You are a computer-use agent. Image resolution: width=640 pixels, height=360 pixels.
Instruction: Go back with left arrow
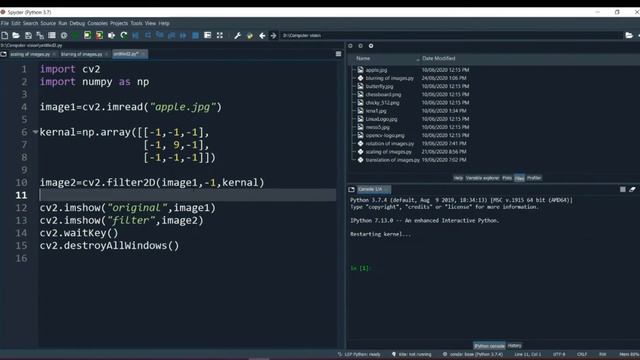pos(262,36)
